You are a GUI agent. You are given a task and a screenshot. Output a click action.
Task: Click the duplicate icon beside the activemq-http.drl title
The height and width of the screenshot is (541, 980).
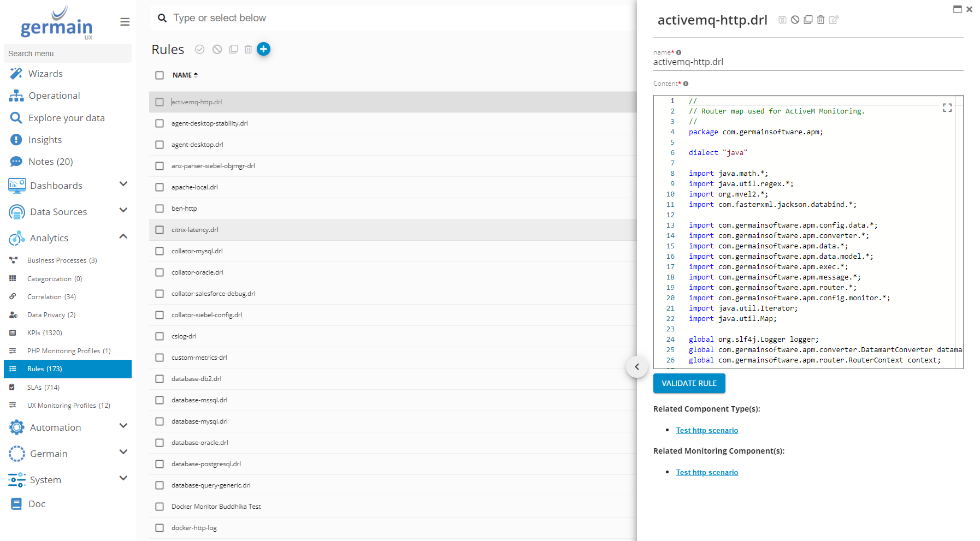point(808,20)
